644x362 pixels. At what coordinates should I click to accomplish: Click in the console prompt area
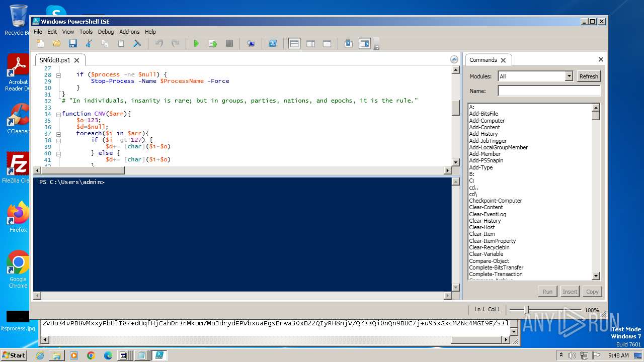pos(242,234)
